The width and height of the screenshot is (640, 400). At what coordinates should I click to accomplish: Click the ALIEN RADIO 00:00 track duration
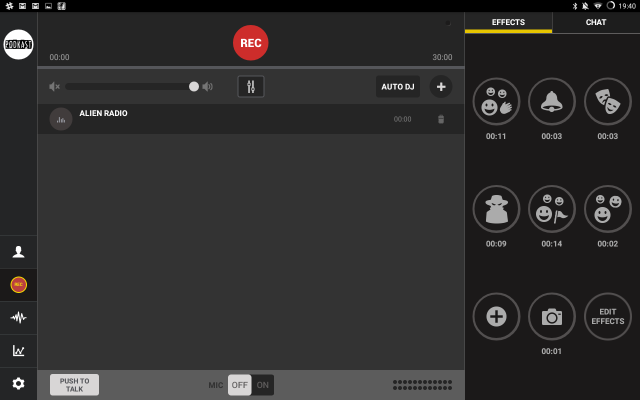click(402, 119)
